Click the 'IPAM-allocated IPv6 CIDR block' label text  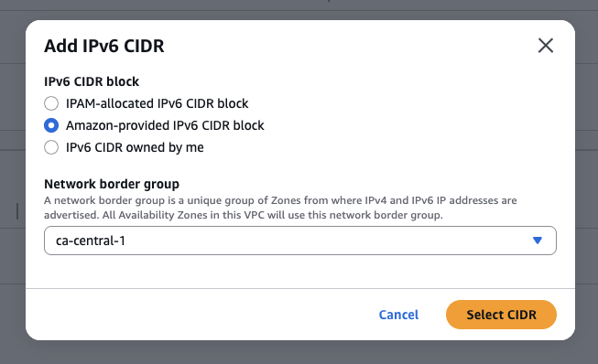pos(157,103)
